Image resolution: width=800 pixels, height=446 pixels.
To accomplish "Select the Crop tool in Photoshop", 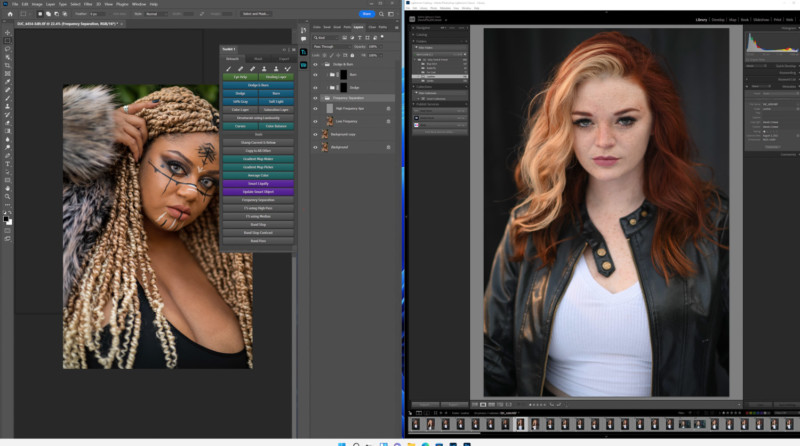I will click(x=7, y=65).
